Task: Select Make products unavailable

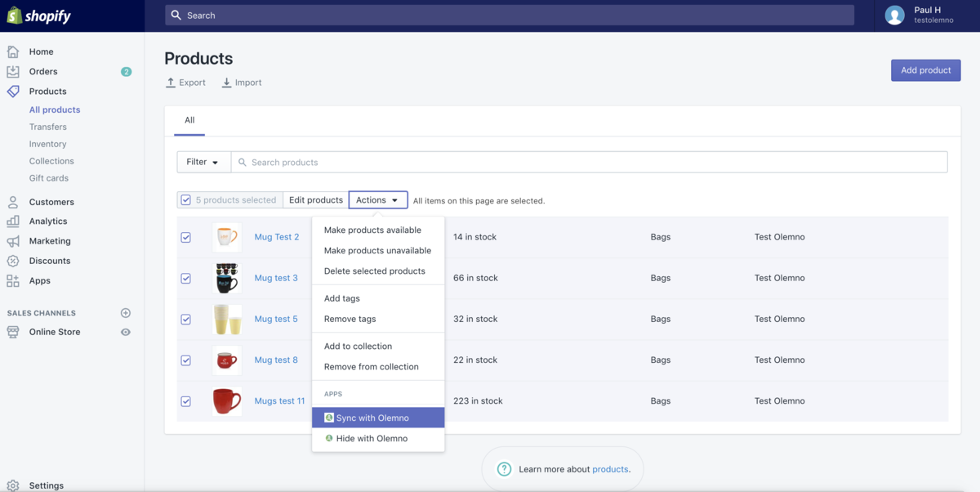Action: point(378,250)
